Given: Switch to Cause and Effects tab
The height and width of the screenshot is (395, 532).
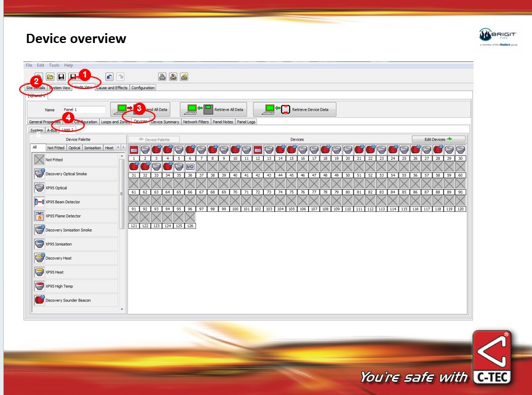Looking at the screenshot, I should tap(111, 88).
